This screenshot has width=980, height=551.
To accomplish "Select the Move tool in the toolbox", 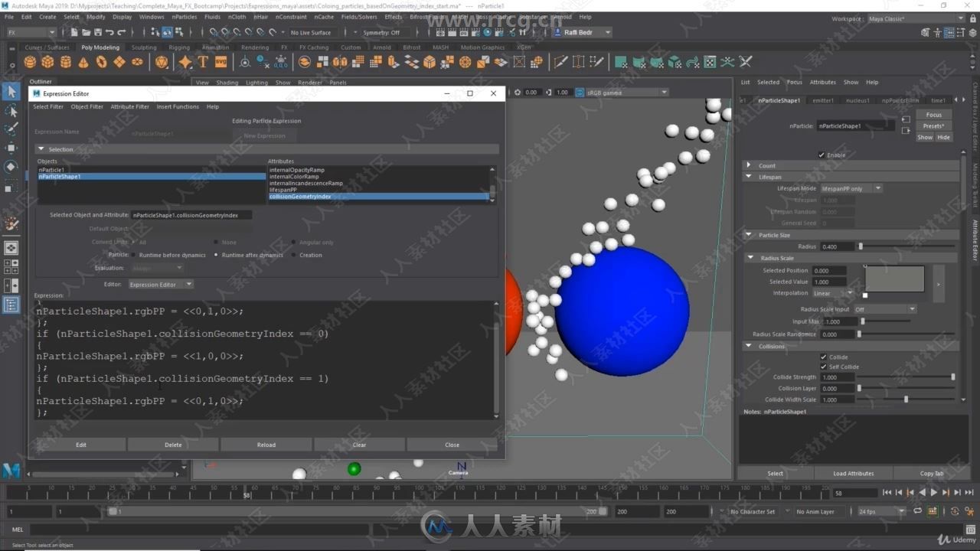I will (11, 148).
